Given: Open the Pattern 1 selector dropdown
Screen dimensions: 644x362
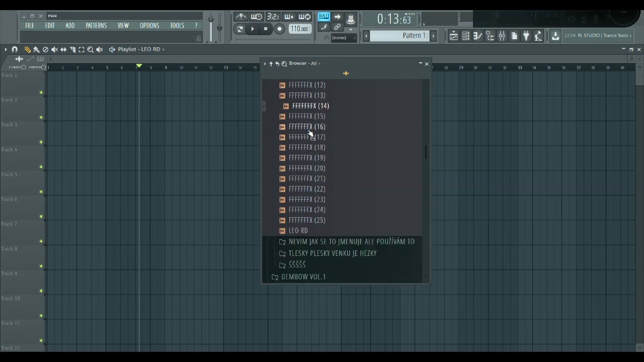Looking at the screenshot, I should point(398,36).
